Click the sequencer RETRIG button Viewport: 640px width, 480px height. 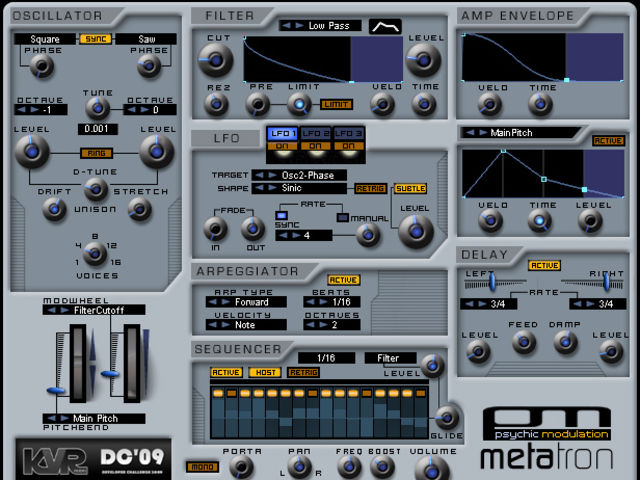[304, 372]
